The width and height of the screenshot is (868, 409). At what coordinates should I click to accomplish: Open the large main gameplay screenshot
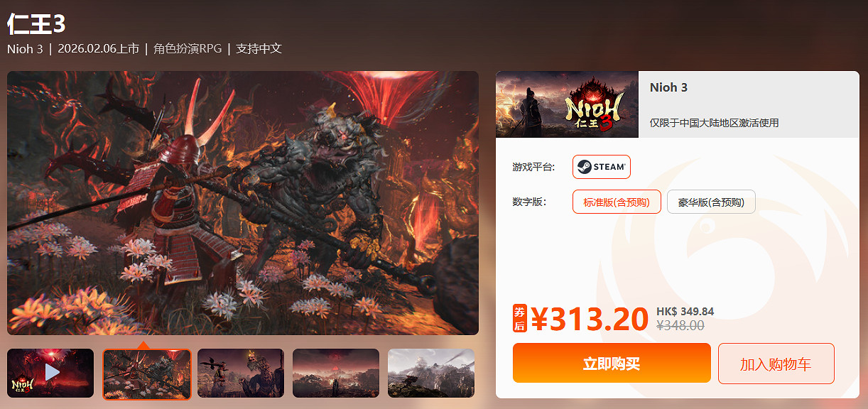pos(243,202)
